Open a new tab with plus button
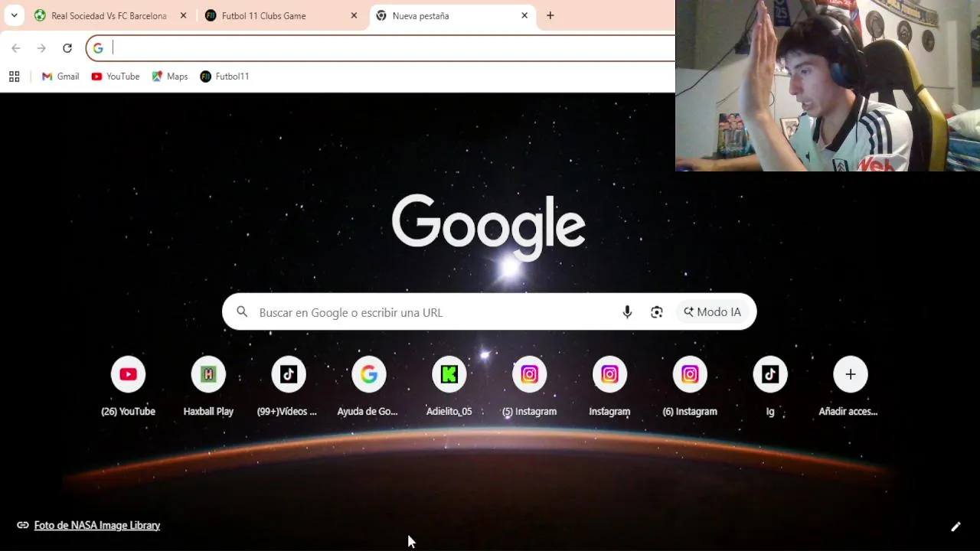The height and width of the screenshot is (551, 980). 550,15
